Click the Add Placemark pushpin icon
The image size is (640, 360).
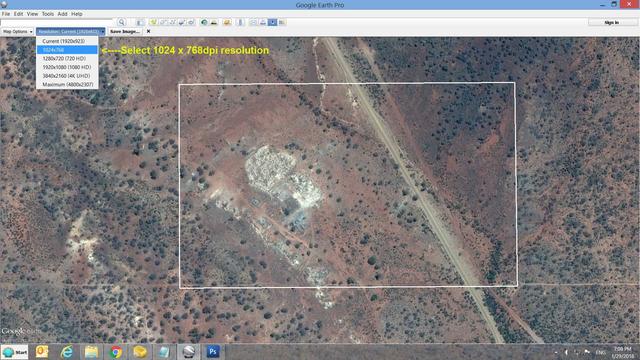153,22
